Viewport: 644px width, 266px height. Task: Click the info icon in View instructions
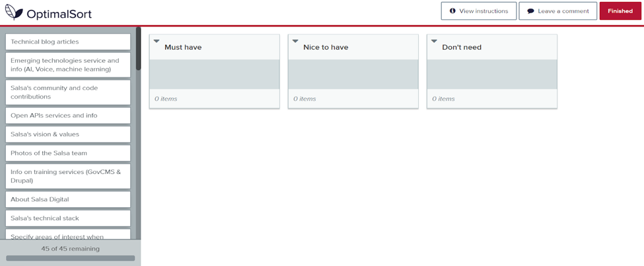coord(452,11)
